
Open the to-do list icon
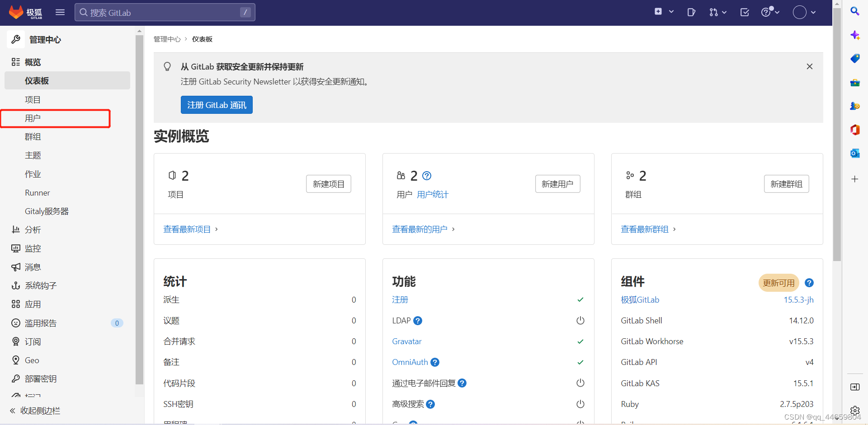pos(745,12)
